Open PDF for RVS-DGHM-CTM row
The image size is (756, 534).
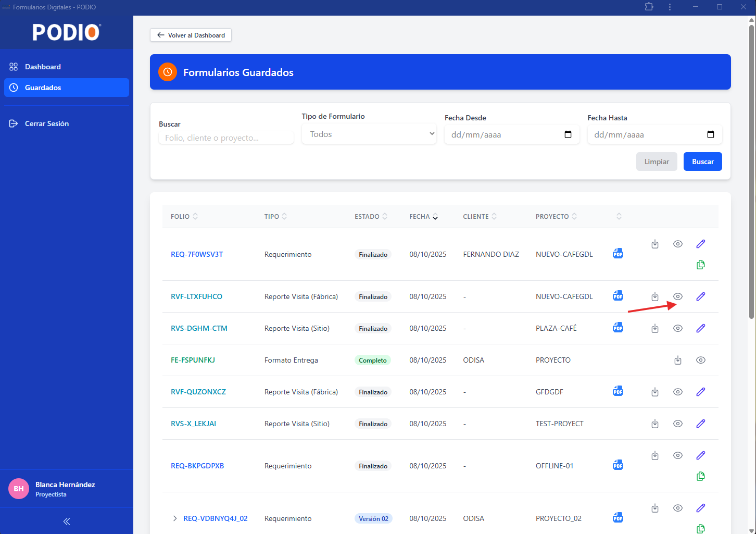[x=618, y=327]
